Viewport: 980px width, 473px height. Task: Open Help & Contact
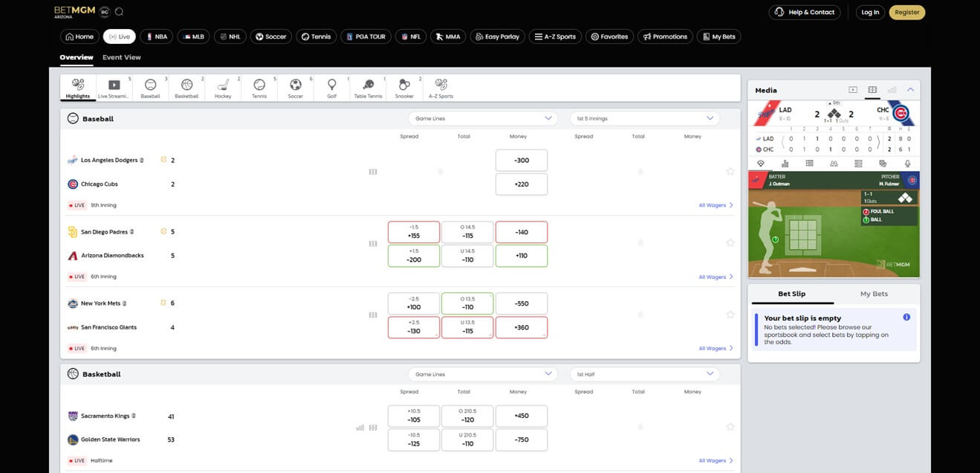[x=805, y=12]
